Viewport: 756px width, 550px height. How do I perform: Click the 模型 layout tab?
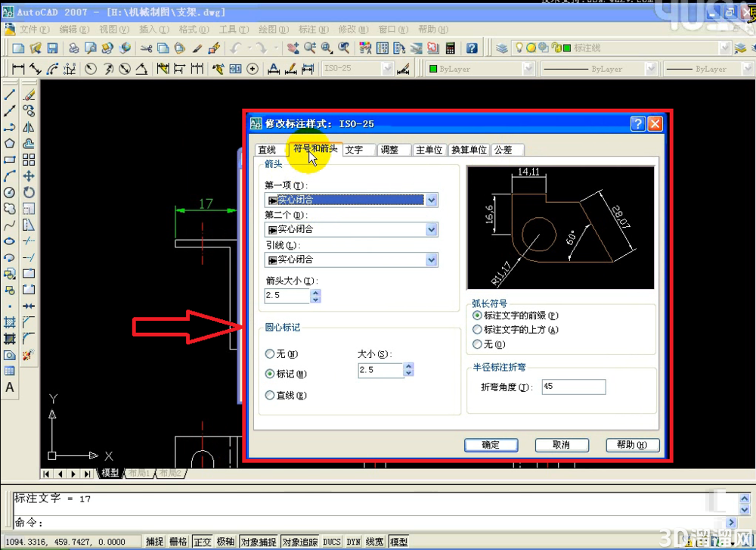click(110, 474)
